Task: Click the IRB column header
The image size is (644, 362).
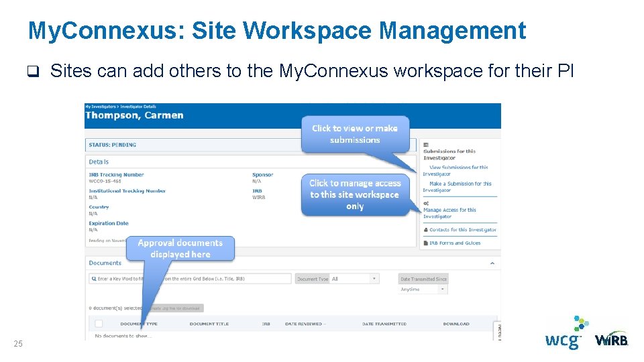Action: (266, 324)
